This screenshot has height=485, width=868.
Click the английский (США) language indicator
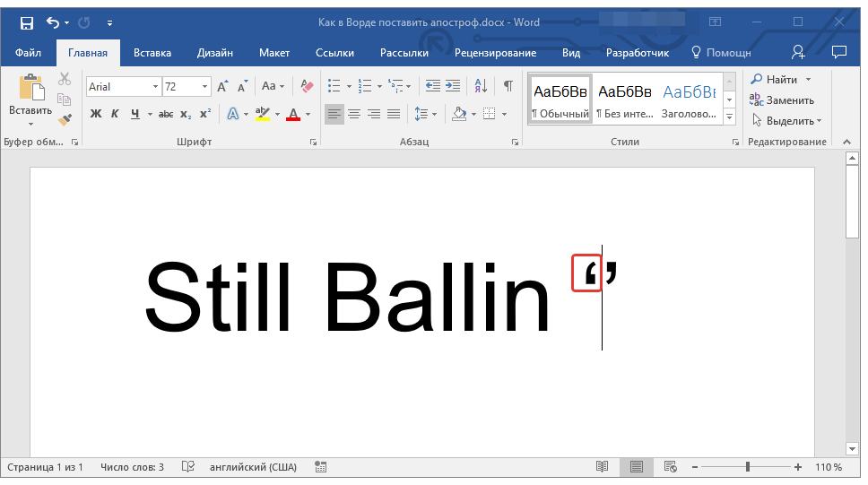[253, 467]
